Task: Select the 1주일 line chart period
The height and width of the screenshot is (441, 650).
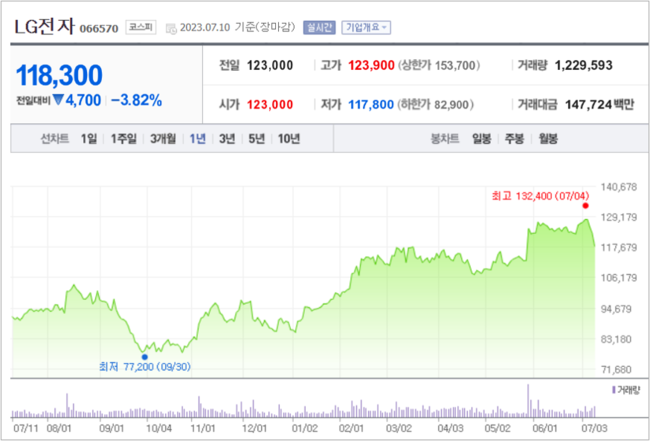Action: [123, 139]
